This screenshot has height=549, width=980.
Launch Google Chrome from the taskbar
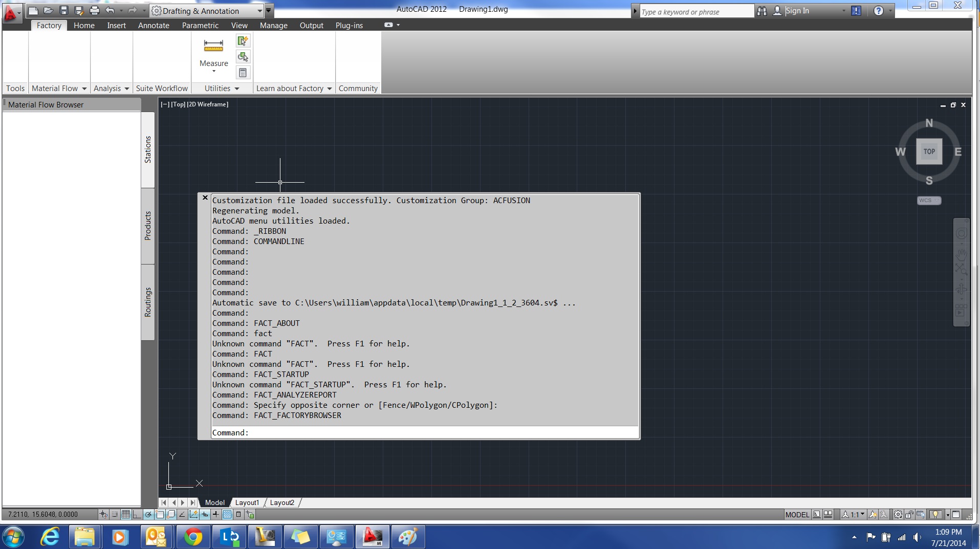click(193, 537)
